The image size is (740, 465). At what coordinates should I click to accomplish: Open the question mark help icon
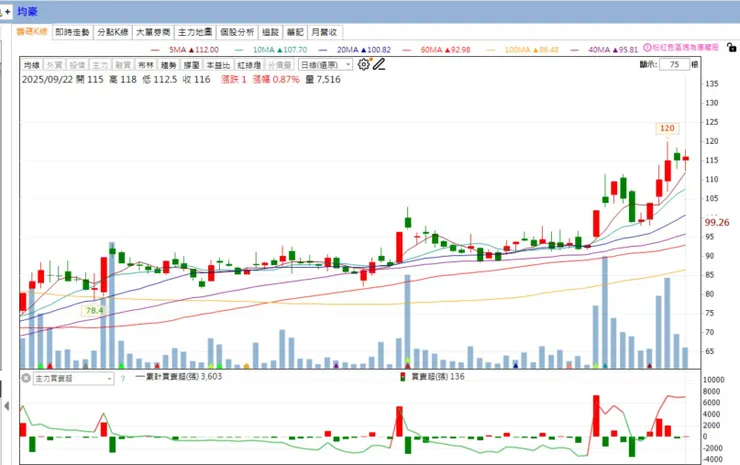tap(123, 379)
